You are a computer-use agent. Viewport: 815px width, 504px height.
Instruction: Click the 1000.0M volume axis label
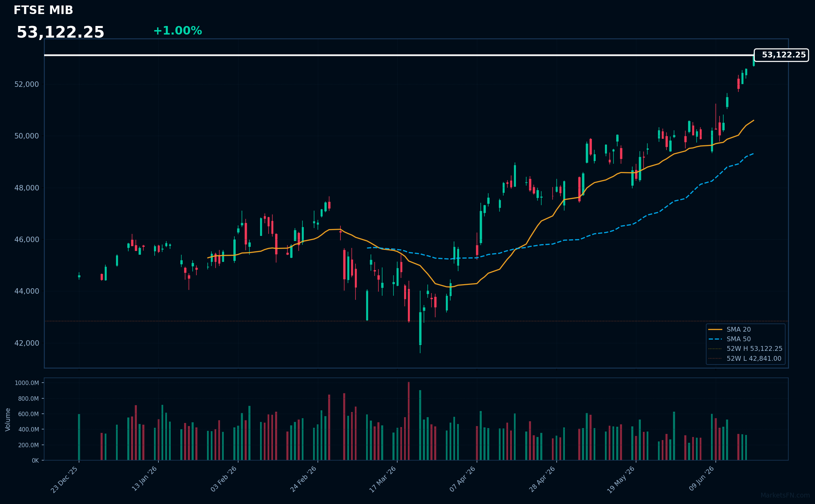click(27, 383)
